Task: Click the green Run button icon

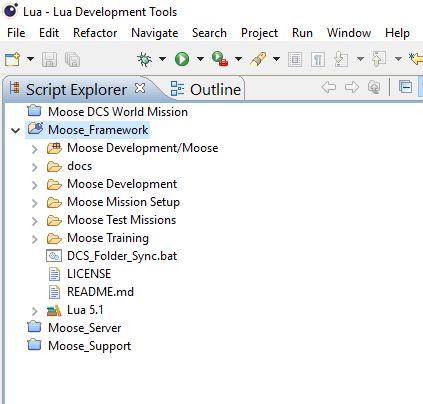Action: coord(182,59)
